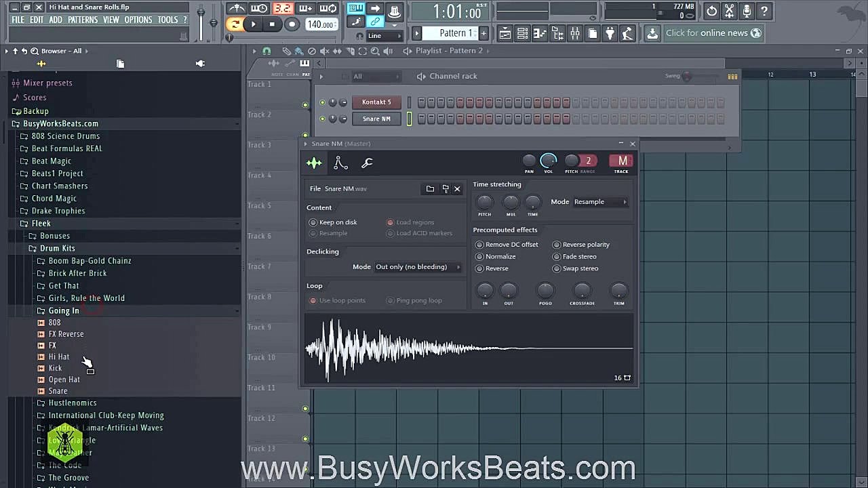Image resolution: width=868 pixels, height=488 pixels.
Task: Add new pattern with plus button
Action: click(x=484, y=33)
